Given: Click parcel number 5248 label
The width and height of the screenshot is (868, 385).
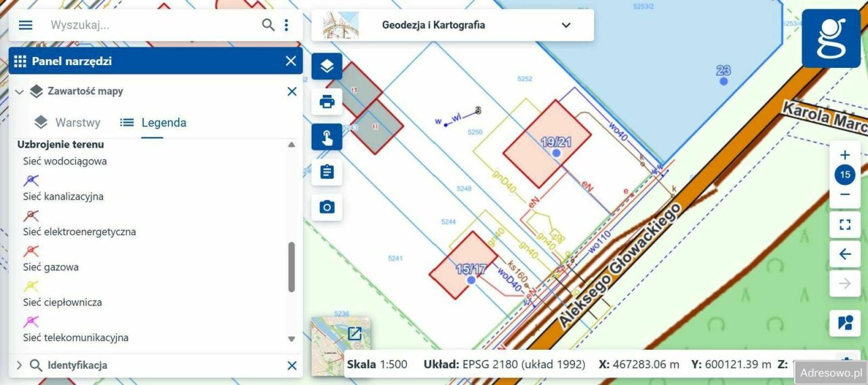Looking at the screenshot, I should [464, 188].
